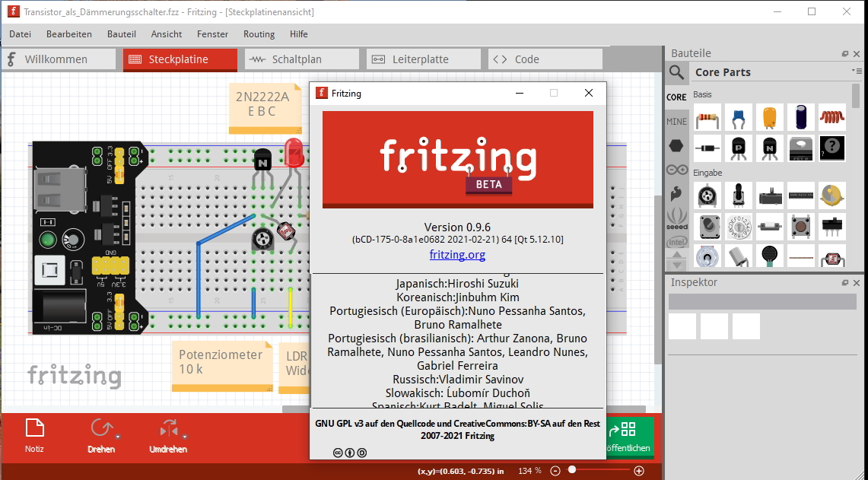Open the Hilfe menu

tap(298, 33)
